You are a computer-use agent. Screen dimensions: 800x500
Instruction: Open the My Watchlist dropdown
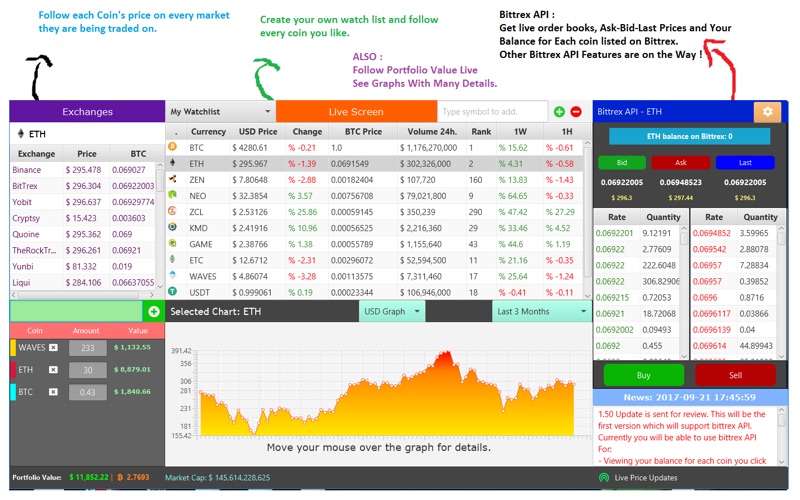[220, 112]
